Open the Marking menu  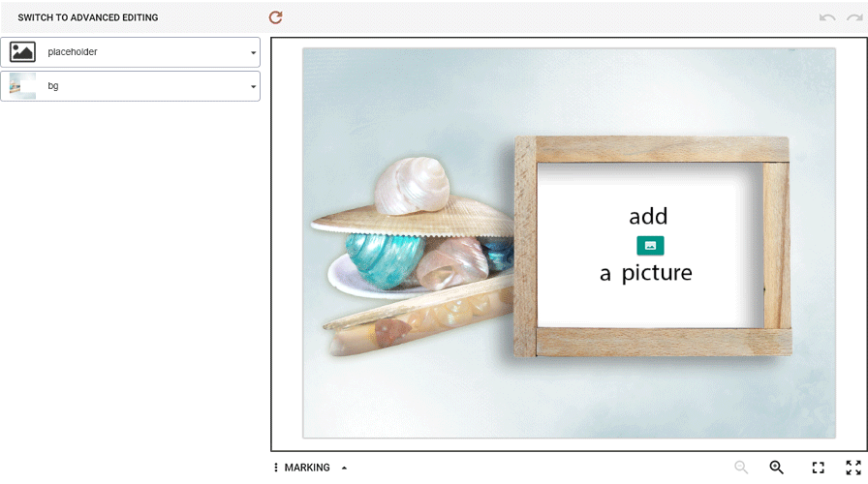(310, 468)
